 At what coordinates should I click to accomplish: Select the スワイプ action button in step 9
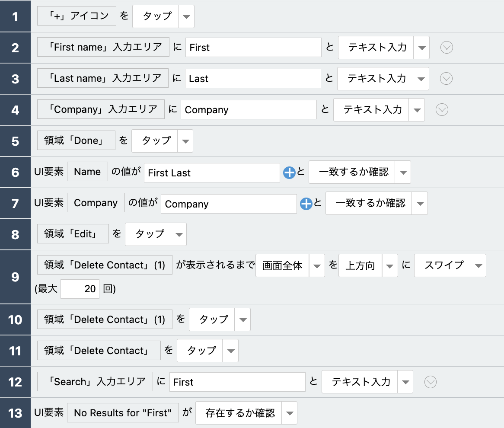pos(442,265)
